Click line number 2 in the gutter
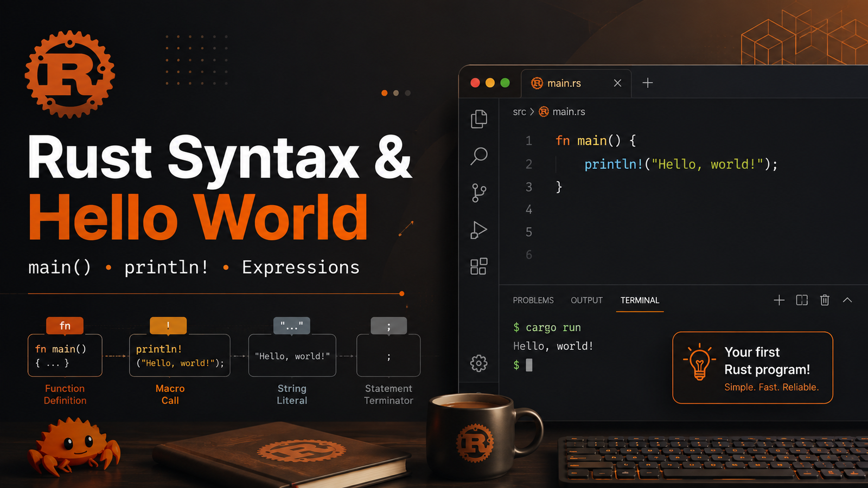Screen dimensions: 868x488 [529, 164]
